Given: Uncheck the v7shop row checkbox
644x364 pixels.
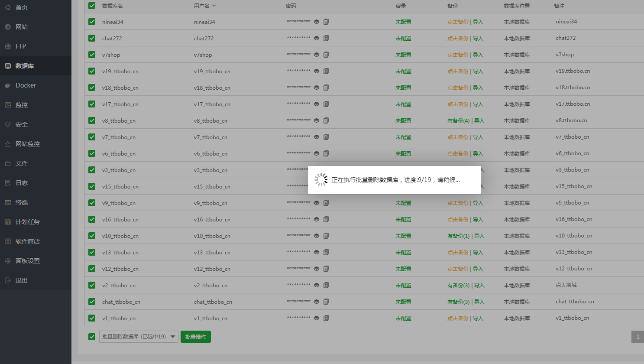Looking at the screenshot, I should click(x=92, y=55).
